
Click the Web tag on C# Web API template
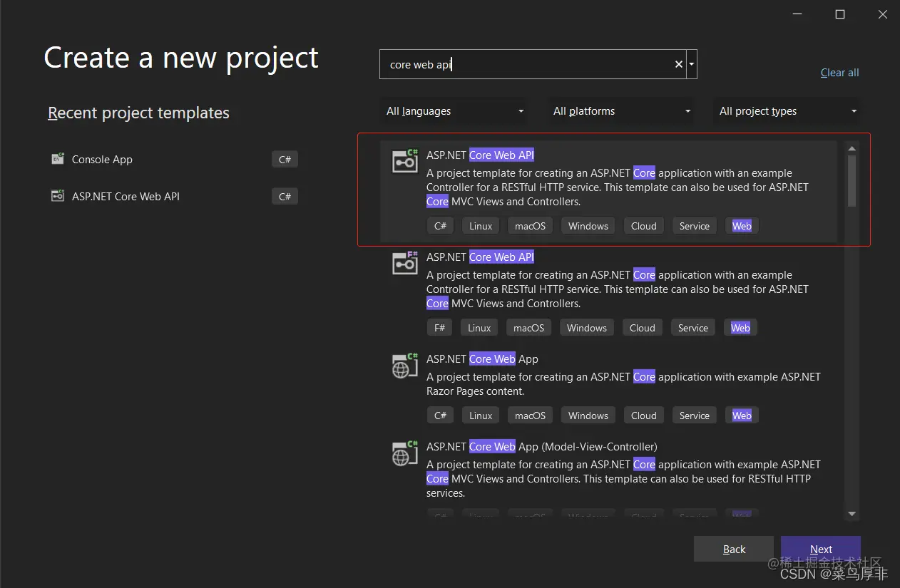(x=742, y=226)
